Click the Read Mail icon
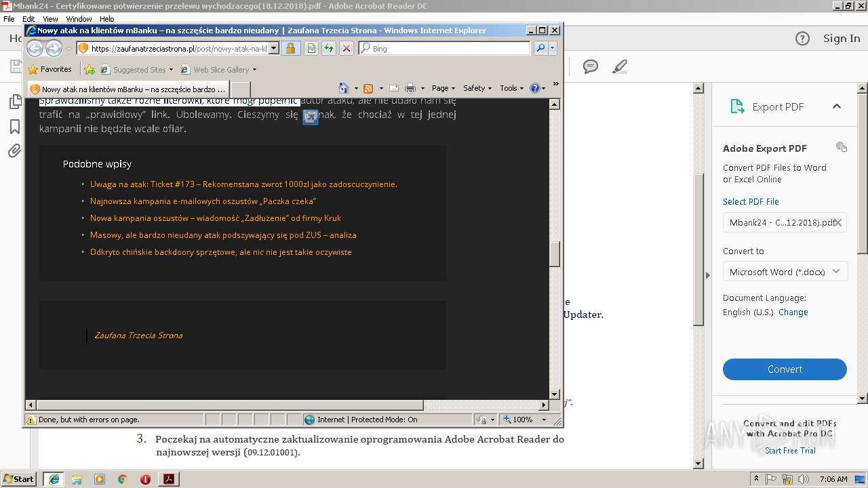The image size is (868, 488). click(393, 88)
